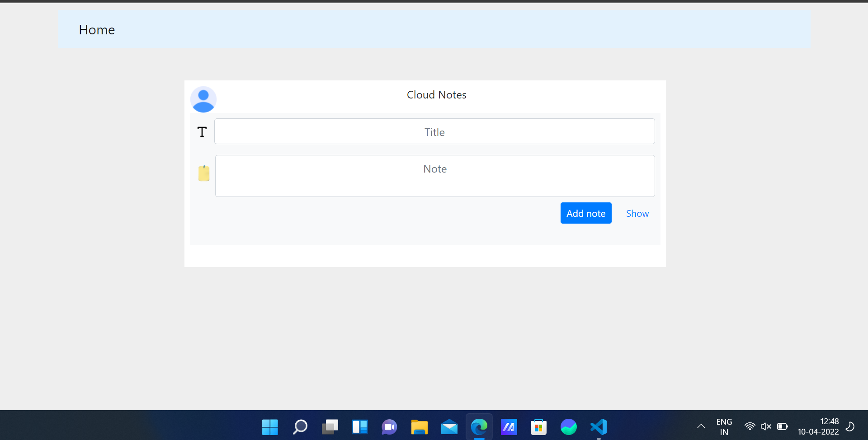Image resolution: width=868 pixels, height=440 pixels.
Task: Click the yellow sticky note icon
Action: 204,173
